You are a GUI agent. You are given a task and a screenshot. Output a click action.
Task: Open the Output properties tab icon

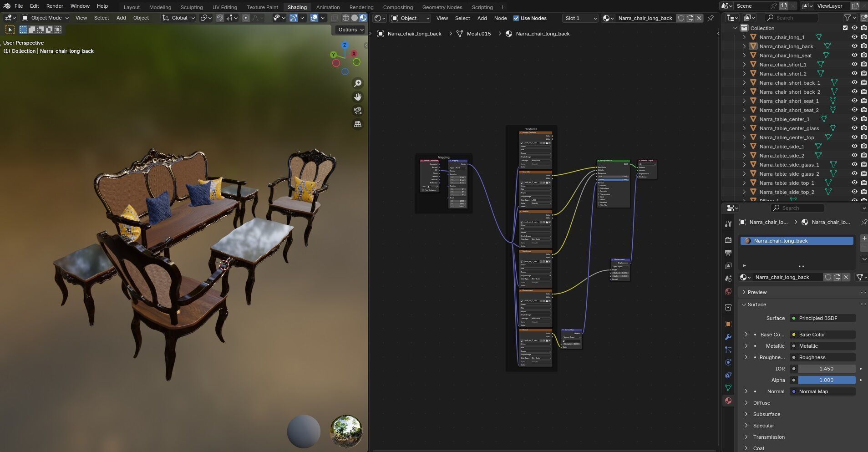coord(728,253)
